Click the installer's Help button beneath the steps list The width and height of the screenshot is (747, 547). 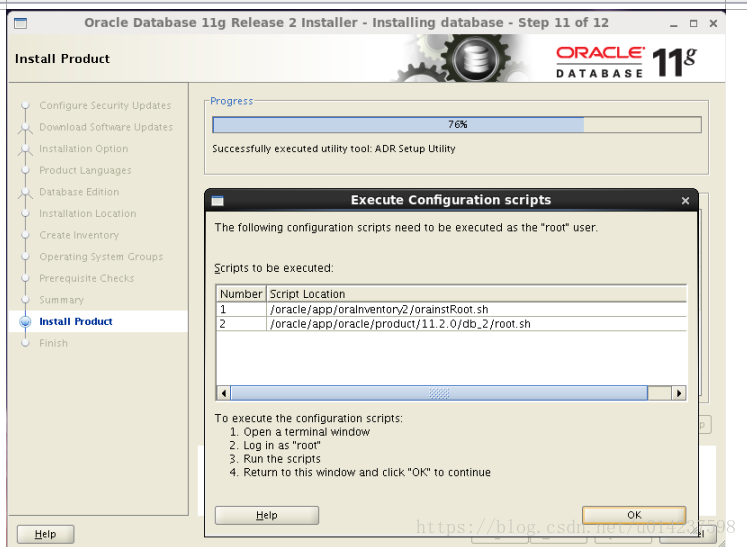click(45, 534)
